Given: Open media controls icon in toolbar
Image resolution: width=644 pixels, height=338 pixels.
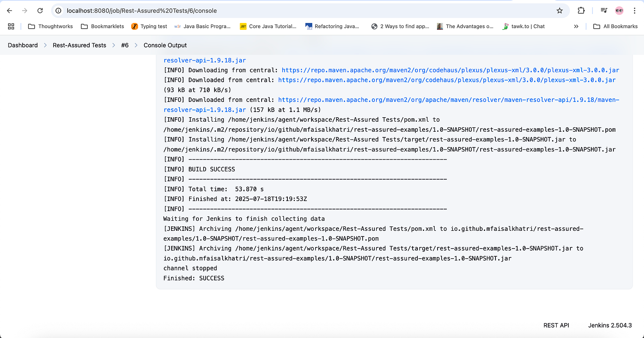Looking at the screenshot, I should pyautogui.click(x=604, y=10).
